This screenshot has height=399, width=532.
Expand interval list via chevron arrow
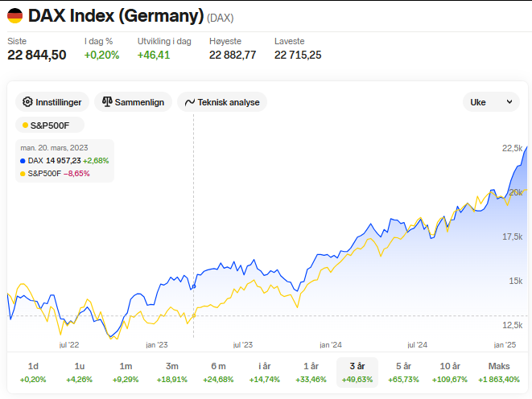click(509, 102)
